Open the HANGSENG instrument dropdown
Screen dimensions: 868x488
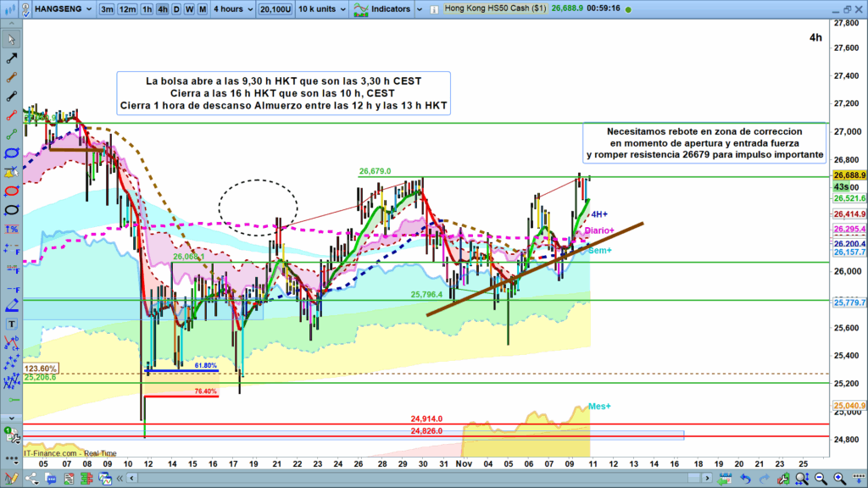coord(65,9)
